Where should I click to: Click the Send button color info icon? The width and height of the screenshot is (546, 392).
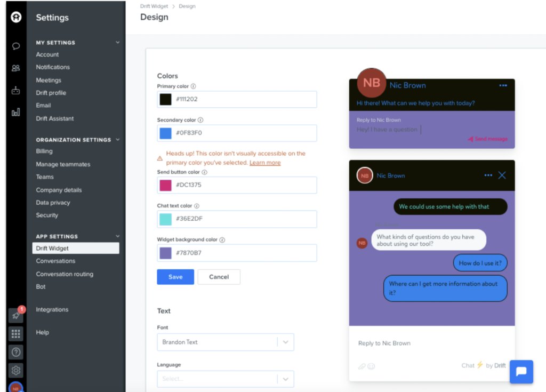coord(204,172)
